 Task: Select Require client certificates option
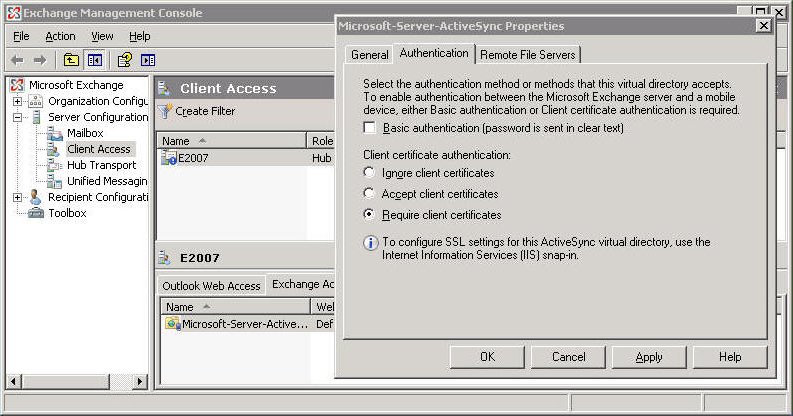pos(369,214)
